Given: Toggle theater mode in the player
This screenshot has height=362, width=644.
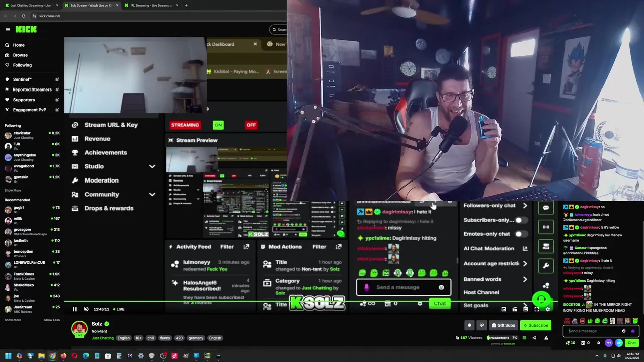Looking at the screenshot, I should [525, 309].
